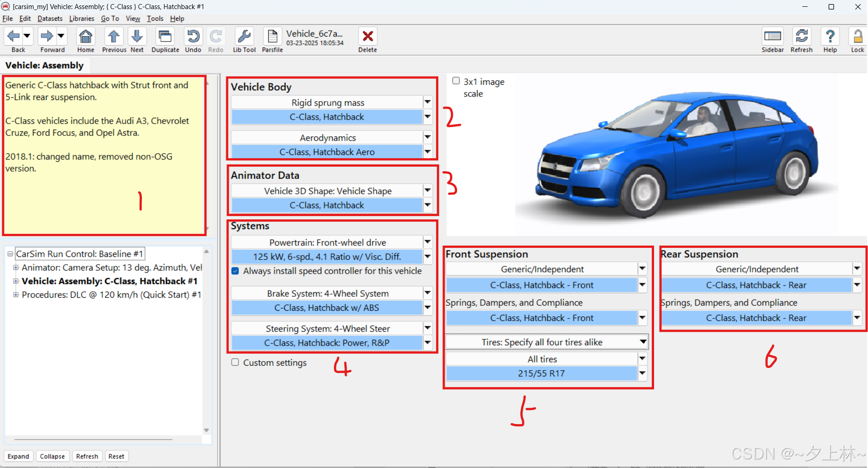This screenshot has width=868, height=468.
Task: Open the 215/55 R17 tire dataset dropdown
Action: pyautogui.click(x=642, y=373)
